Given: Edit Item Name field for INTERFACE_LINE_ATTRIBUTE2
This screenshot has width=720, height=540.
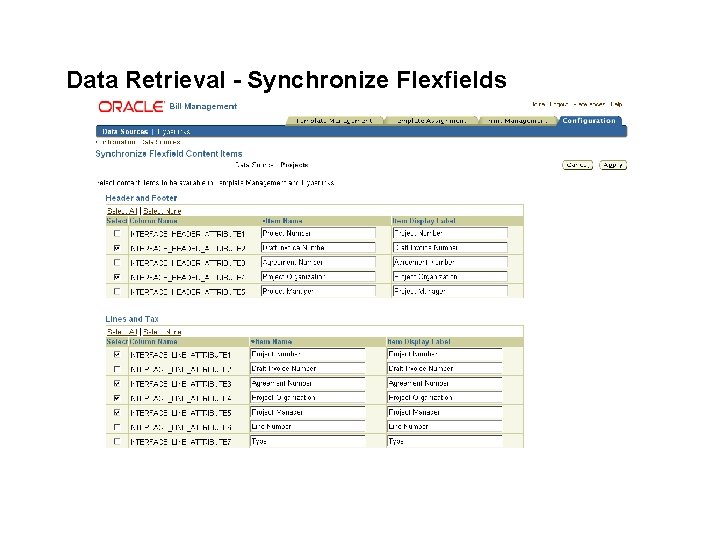Looking at the screenshot, I should coord(308,368).
